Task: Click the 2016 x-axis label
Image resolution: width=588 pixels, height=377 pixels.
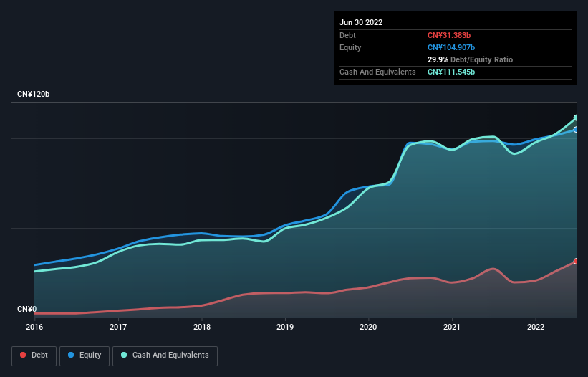Action: [34, 327]
